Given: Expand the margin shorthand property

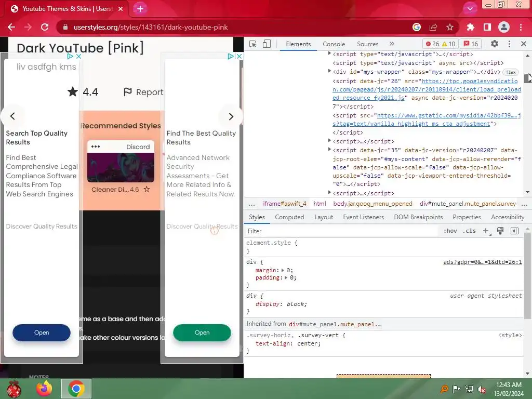Looking at the screenshot, I should coord(283,270).
